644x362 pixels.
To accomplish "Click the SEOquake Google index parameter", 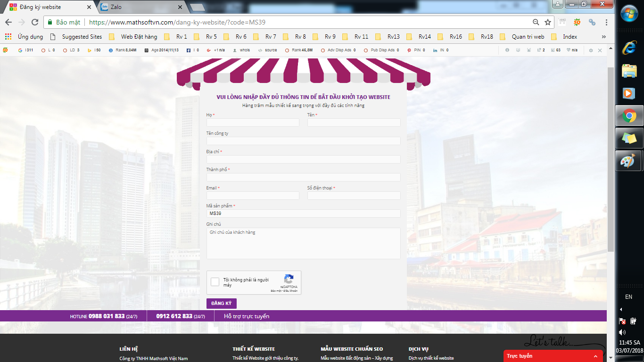I will click(x=26, y=50).
